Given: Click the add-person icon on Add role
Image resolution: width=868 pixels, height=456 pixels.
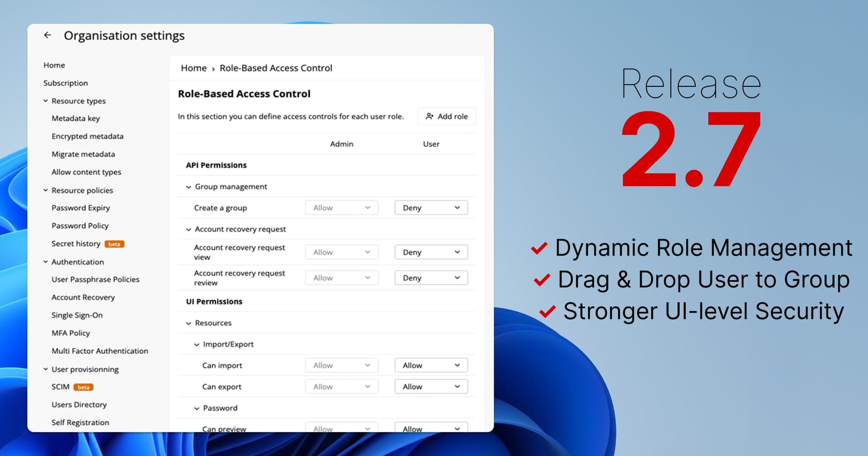Looking at the screenshot, I should [429, 116].
